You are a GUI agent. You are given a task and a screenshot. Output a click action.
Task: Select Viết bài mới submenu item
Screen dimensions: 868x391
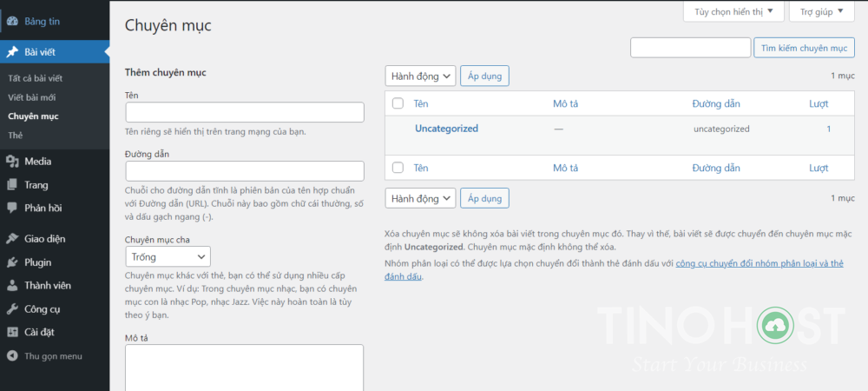[x=32, y=97]
